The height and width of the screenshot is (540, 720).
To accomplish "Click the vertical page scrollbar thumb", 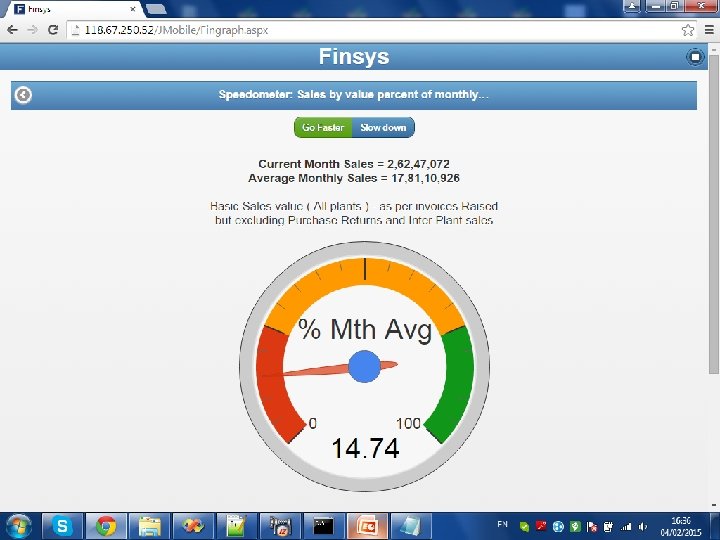I will click(714, 214).
